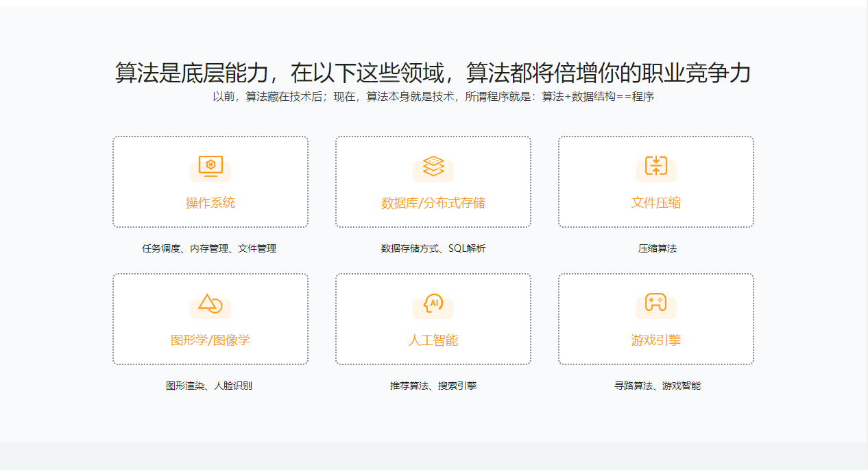Screen dimensions: 868x470
Task: Click the subtitle mentioning 算法+数据结构==程序
Action: tap(433, 97)
